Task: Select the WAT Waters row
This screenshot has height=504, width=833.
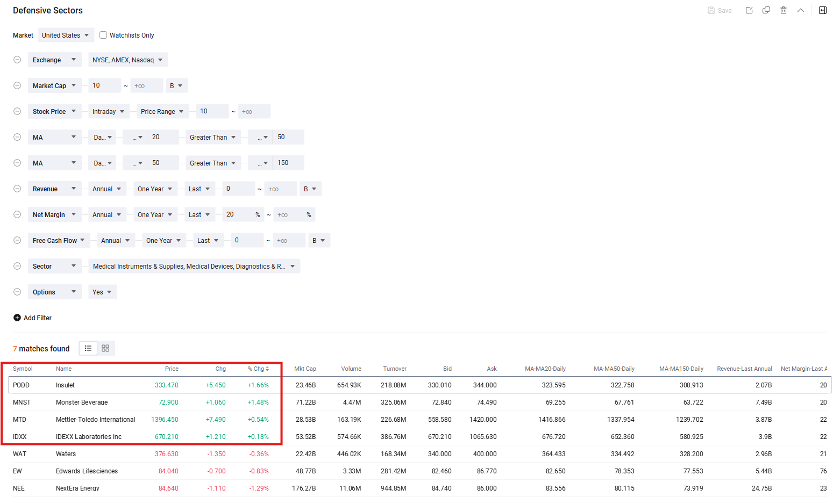Action: (420, 453)
